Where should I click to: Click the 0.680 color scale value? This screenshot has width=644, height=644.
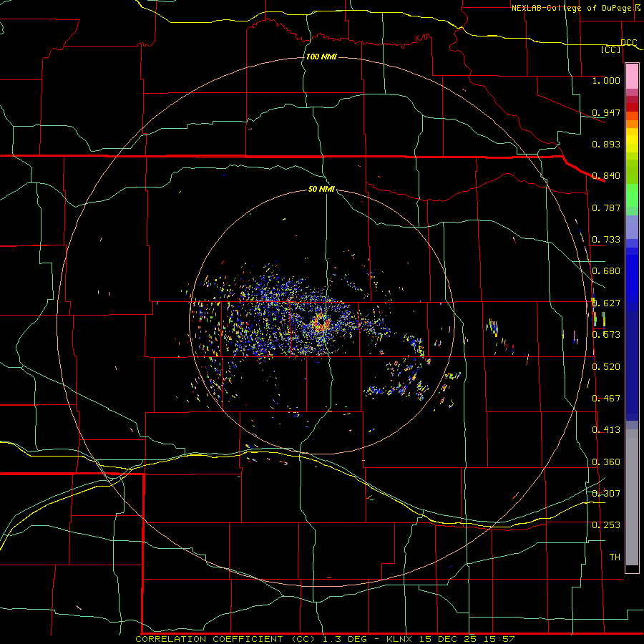point(606,271)
